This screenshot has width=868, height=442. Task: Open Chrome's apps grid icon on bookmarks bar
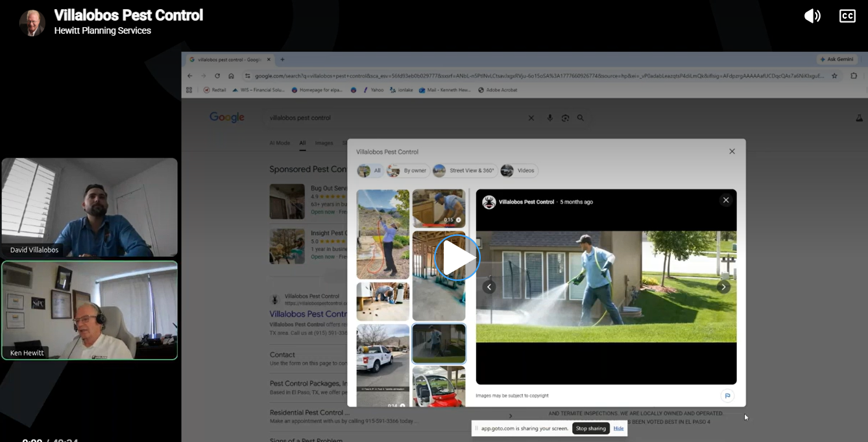(190, 90)
